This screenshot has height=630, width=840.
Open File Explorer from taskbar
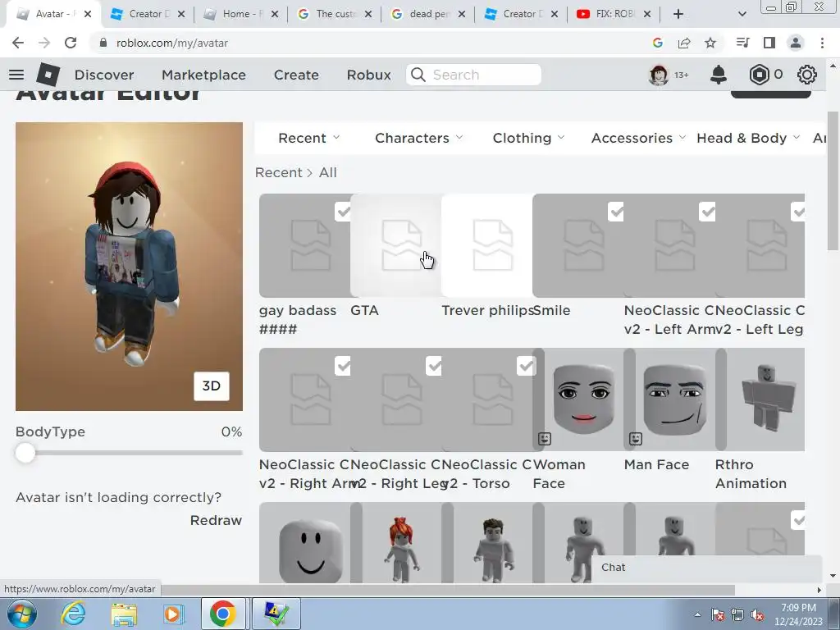point(124,614)
